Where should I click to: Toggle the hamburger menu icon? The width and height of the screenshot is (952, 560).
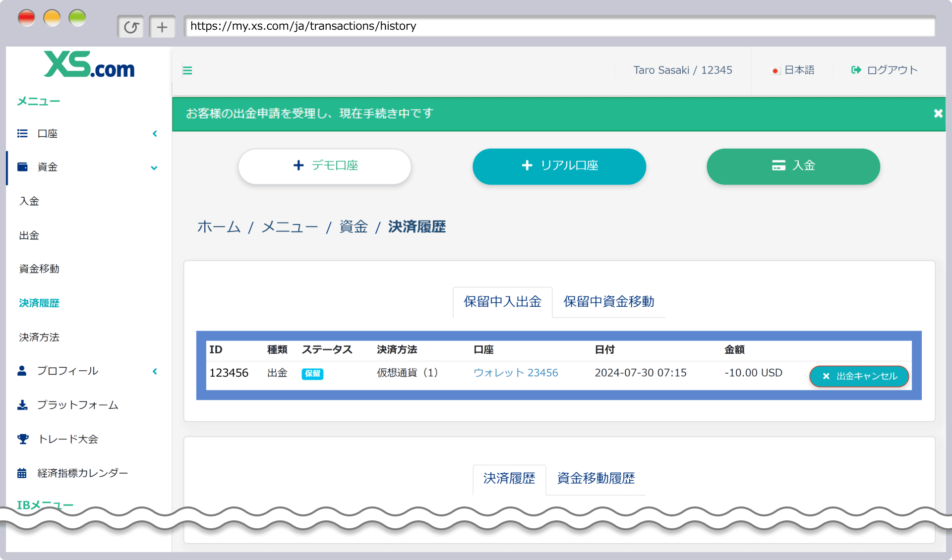click(187, 70)
